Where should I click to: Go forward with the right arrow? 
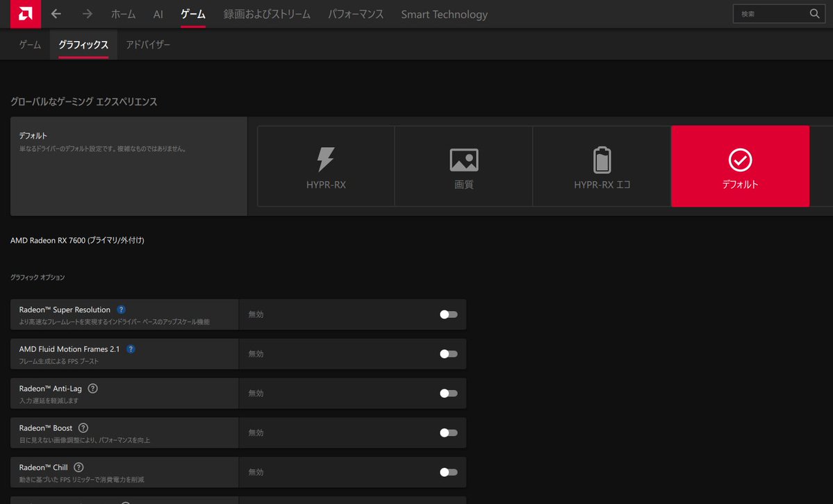tap(87, 14)
